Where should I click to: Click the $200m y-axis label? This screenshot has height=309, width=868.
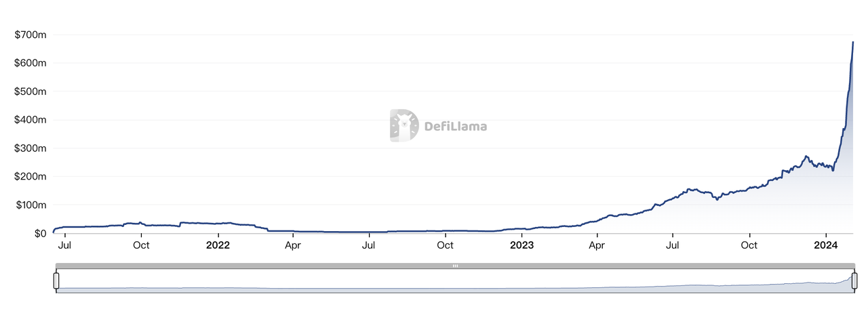31,177
